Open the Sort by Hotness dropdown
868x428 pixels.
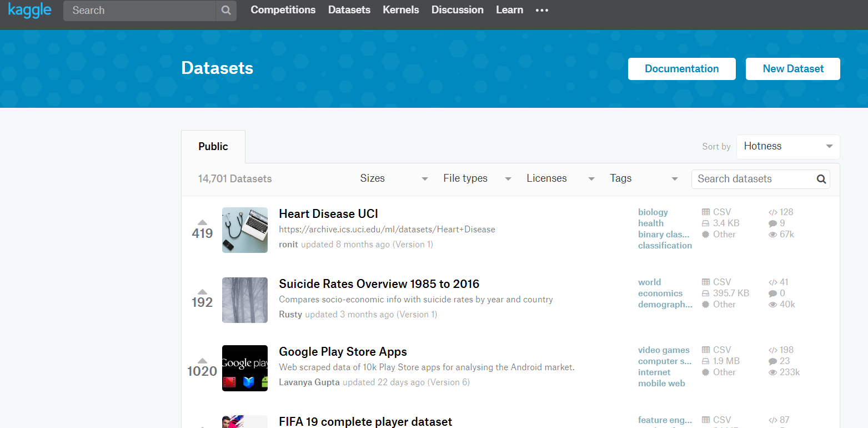pyautogui.click(x=787, y=146)
